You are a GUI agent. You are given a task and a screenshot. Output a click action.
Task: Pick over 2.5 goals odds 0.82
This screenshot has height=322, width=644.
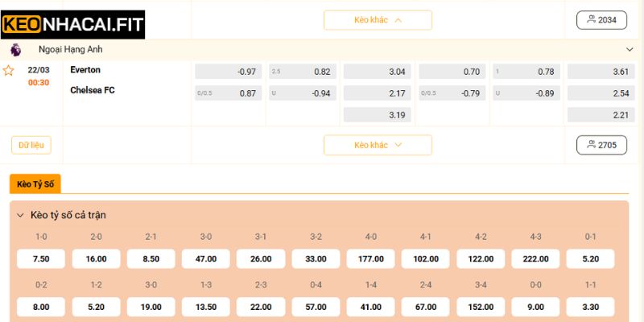(x=303, y=72)
